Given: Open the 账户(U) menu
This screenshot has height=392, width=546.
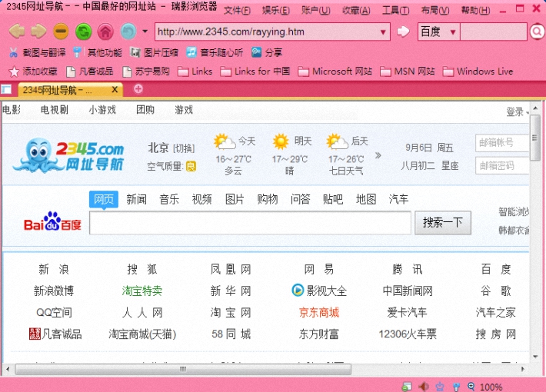Looking at the screenshot, I should [316, 11].
